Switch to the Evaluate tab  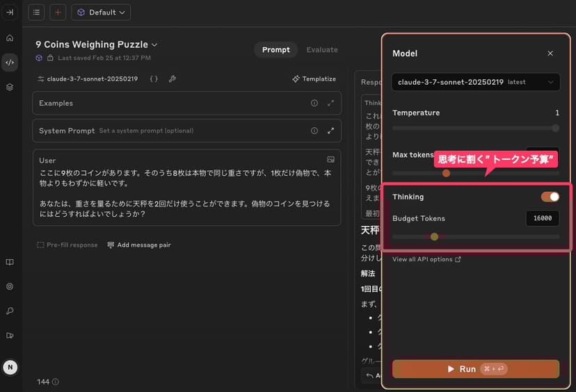tap(322, 50)
